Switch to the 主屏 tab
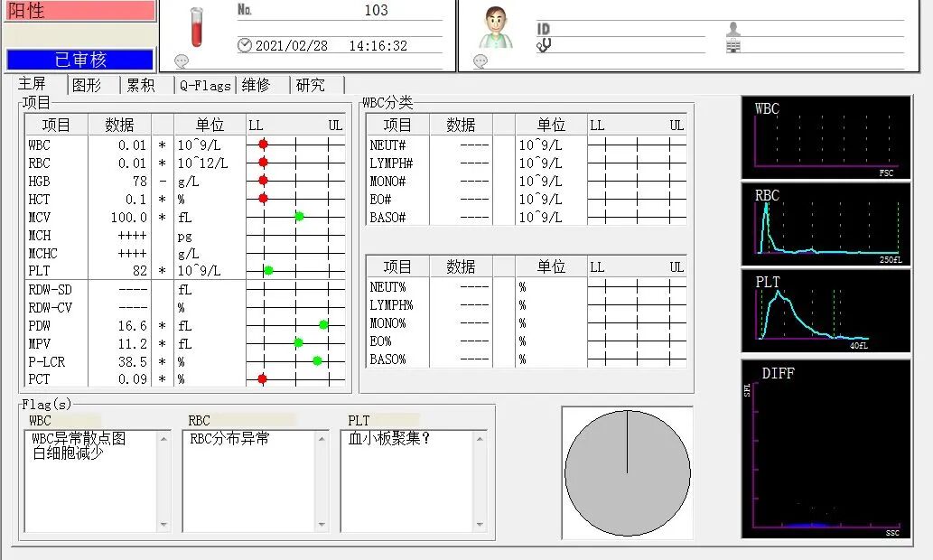 [x=33, y=83]
